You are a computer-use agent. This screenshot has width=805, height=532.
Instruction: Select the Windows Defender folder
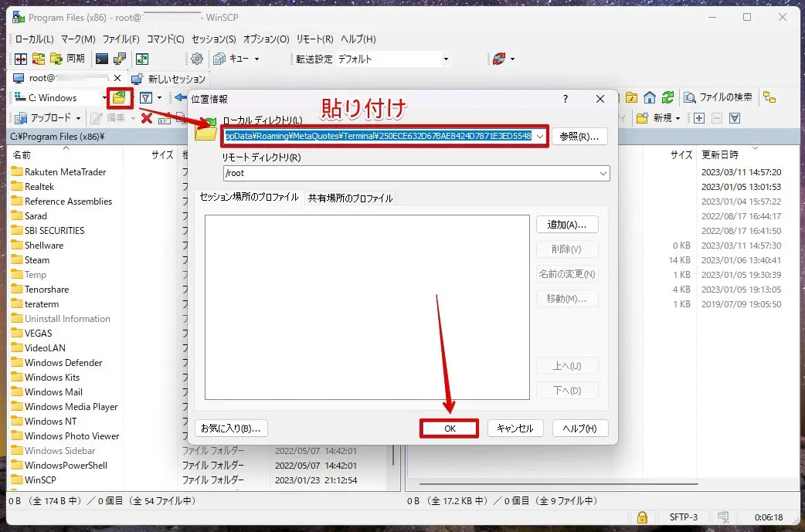[63, 363]
